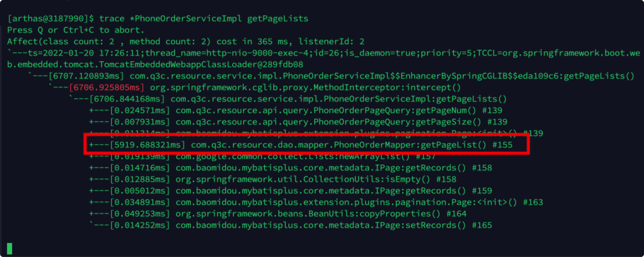Select the 6706.844168ms PhoneOrderServiceImpl:getPageLists() node
The height and width of the screenshot is (257, 644).
(338, 99)
